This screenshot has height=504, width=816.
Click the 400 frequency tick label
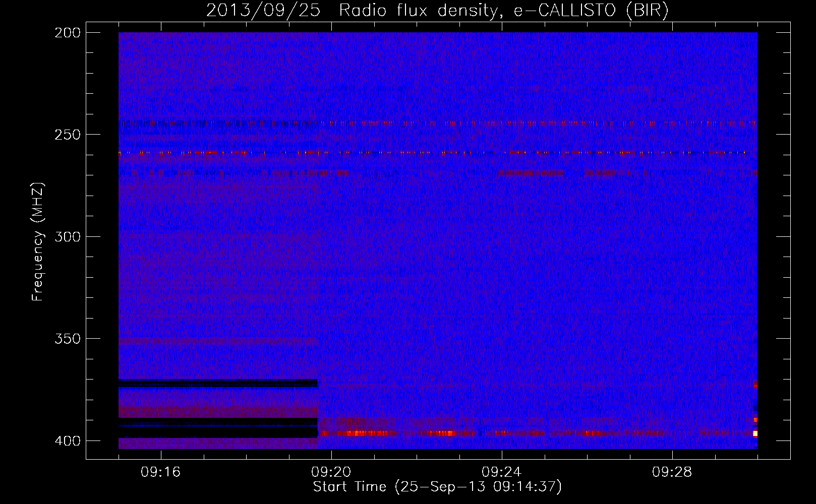tap(68, 440)
